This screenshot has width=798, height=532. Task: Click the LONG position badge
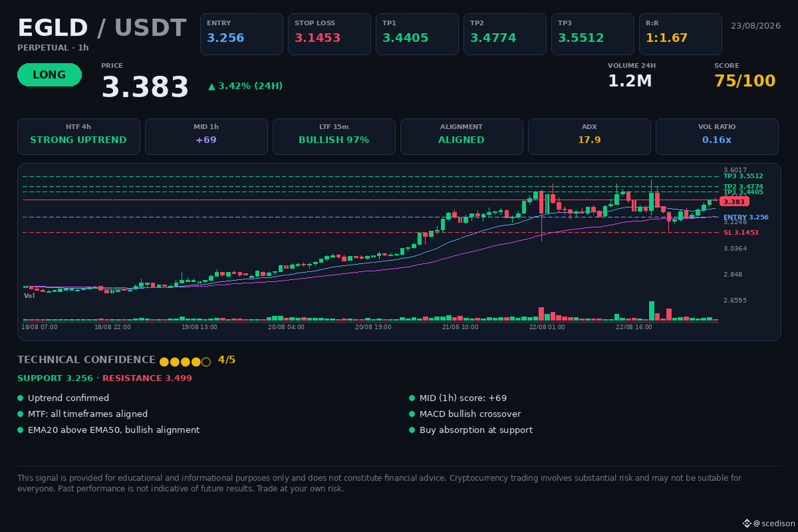pyautogui.click(x=50, y=74)
